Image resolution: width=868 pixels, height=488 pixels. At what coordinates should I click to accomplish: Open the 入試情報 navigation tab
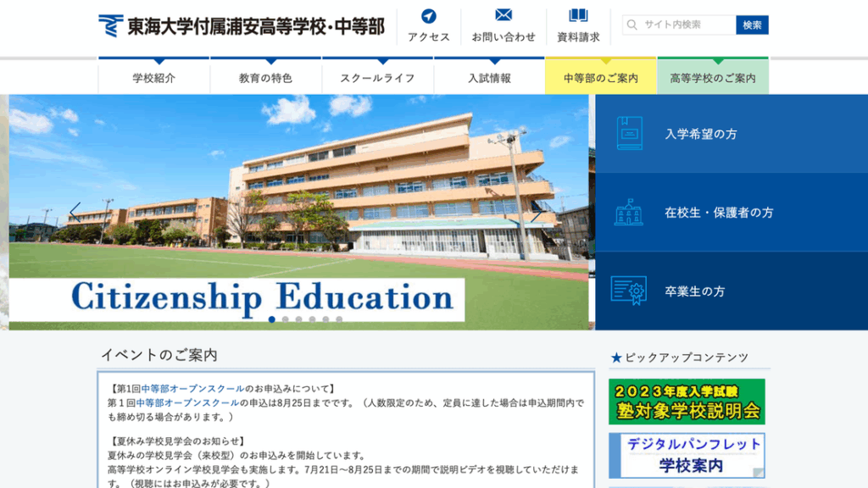[x=489, y=78]
